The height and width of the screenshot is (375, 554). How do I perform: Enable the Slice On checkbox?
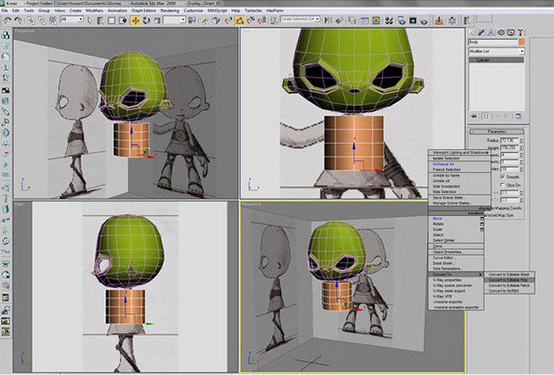[503, 185]
